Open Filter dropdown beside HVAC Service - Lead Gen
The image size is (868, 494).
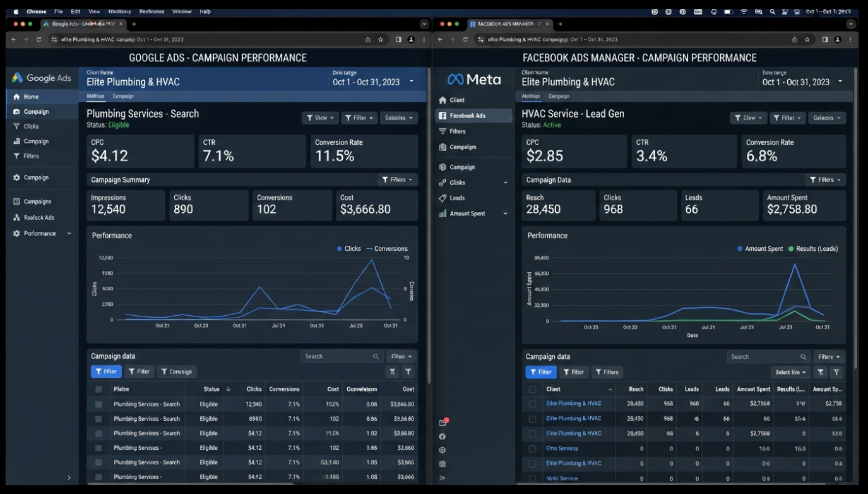(x=788, y=118)
